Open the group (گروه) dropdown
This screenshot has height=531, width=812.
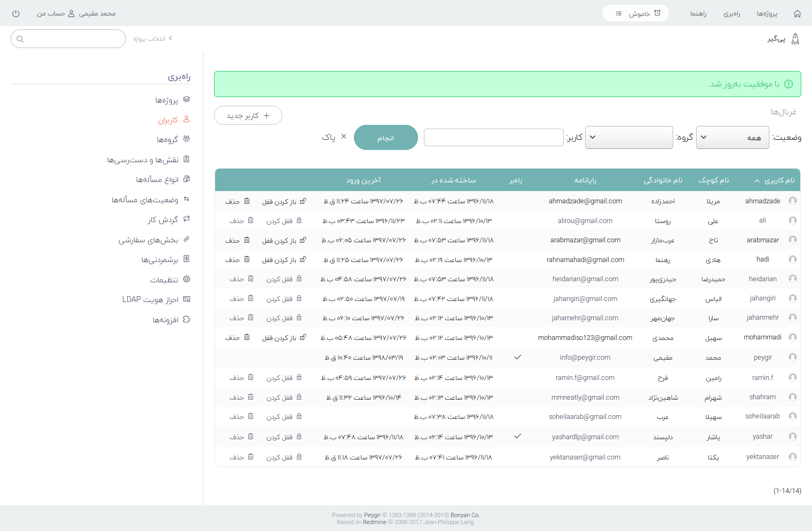point(629,137)
